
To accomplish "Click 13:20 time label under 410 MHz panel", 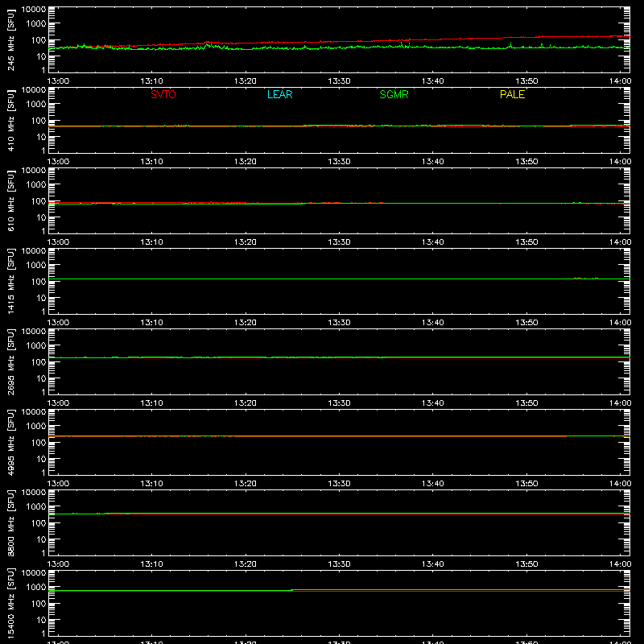I will click(246, 162).
